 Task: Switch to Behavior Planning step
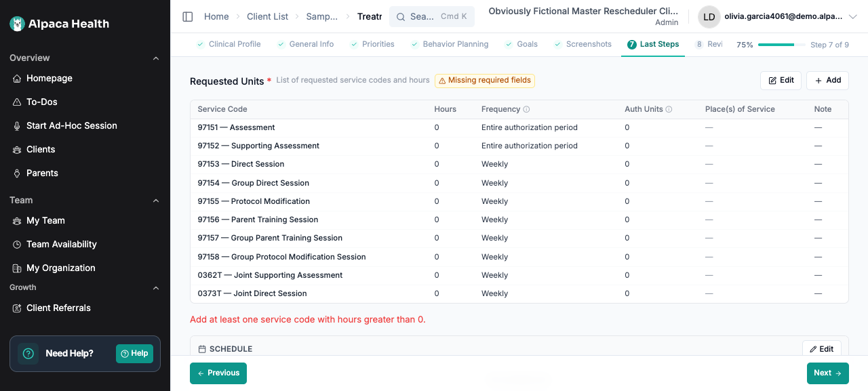pos(449,44)
